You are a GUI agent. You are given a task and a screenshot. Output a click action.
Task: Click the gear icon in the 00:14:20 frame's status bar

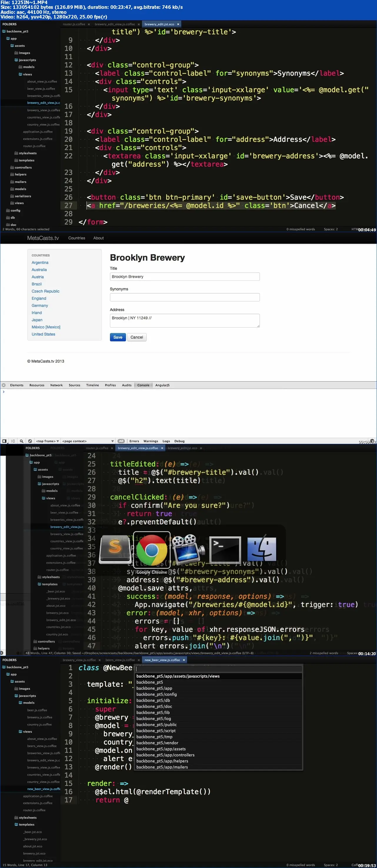coord(2,653)
